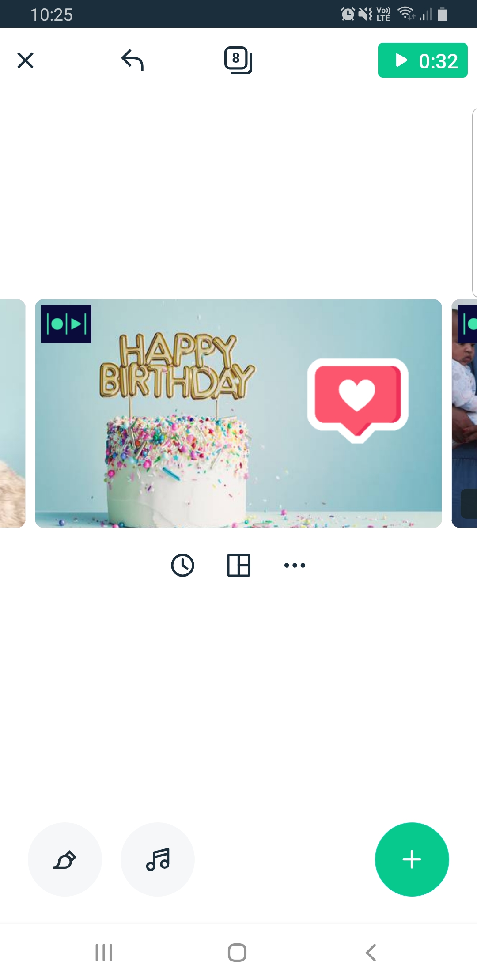The height and width of the screenshot is (980, 477).
Task: Open slide duration clock icon
Action: [182, 565]
